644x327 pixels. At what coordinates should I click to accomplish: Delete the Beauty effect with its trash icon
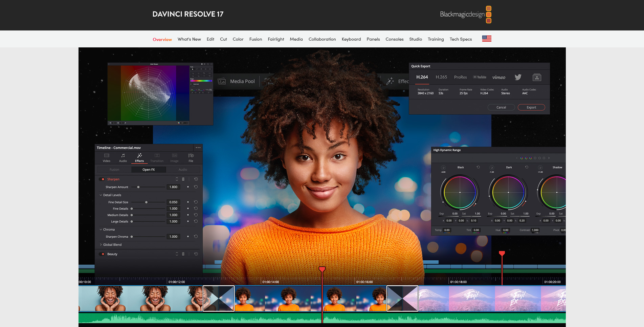pos(183,254)
